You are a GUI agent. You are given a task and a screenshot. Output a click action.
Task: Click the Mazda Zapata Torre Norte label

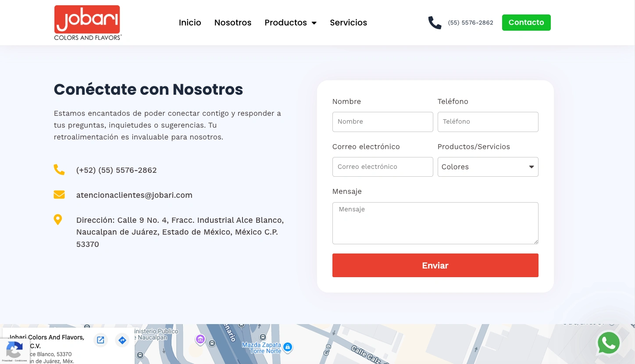[262, 348]
